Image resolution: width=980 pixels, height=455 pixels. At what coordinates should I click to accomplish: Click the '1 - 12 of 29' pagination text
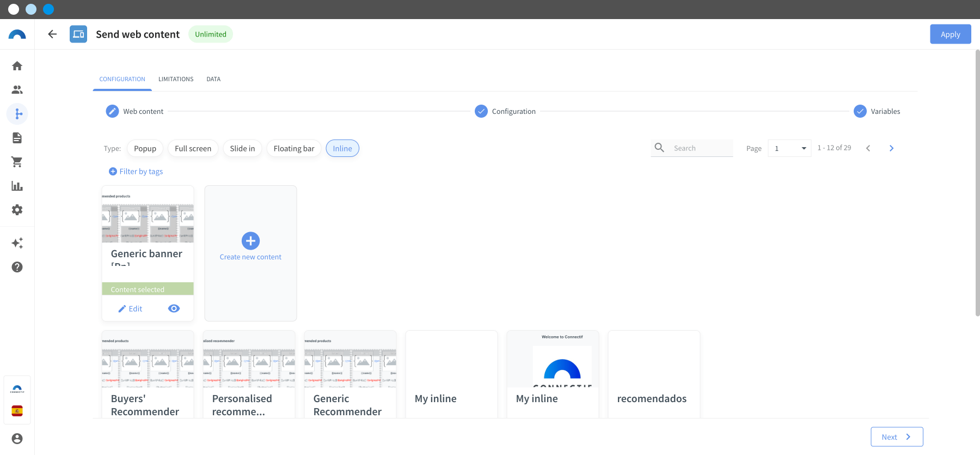[834, 148]
